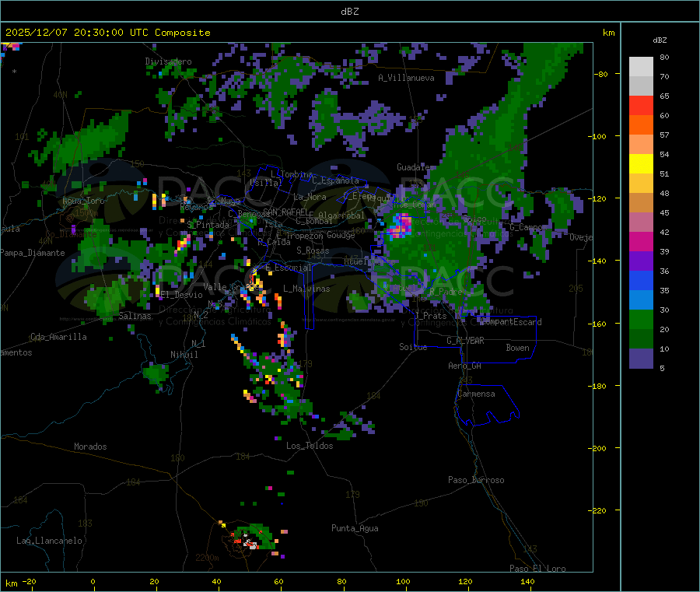The image size is (700, 592).
Task: Click the R_Padre map label
Action: (446, 292)
